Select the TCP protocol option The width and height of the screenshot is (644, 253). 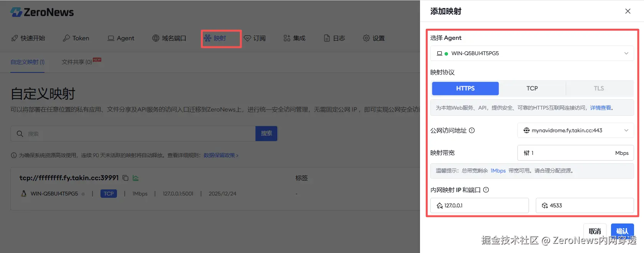532,88
